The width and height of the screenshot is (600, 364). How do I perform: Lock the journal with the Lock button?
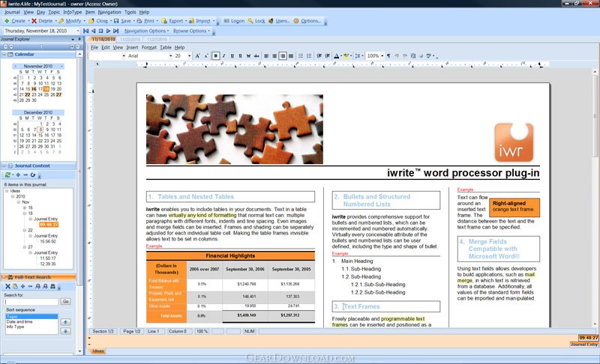[256, 21]
